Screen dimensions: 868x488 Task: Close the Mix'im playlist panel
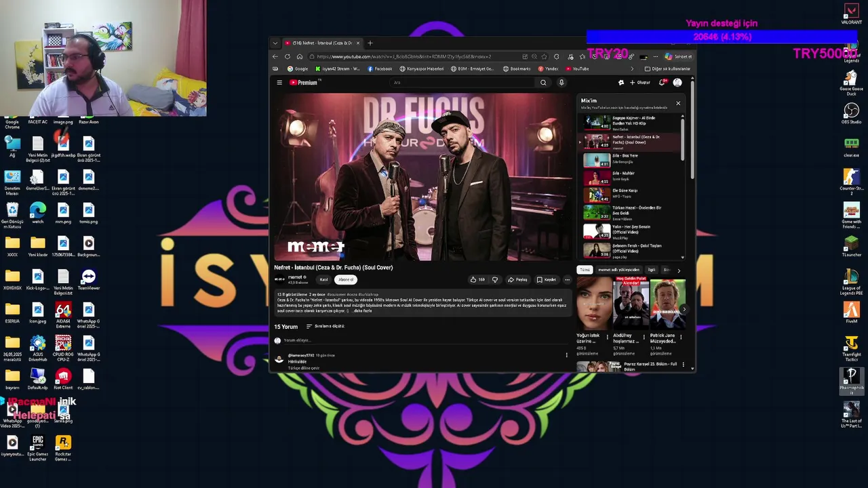click(x=678, y=103)
